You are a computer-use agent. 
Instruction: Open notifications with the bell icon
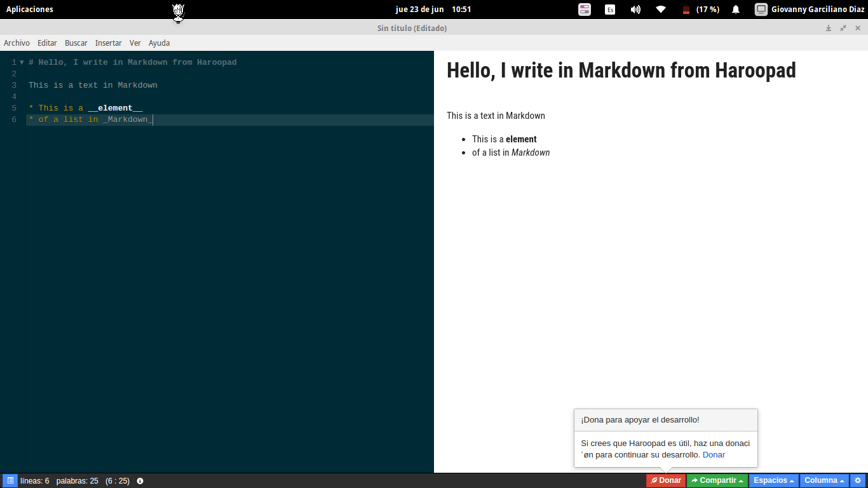[x=736, y=10]
